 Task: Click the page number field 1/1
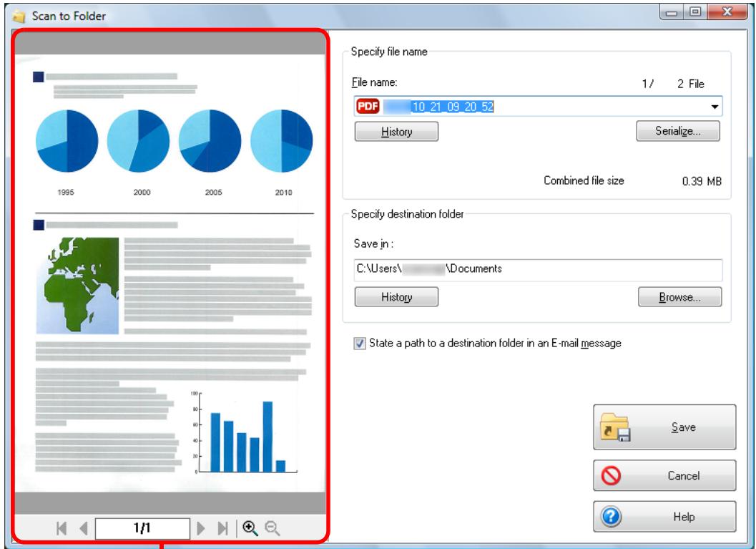pos(142,528)
